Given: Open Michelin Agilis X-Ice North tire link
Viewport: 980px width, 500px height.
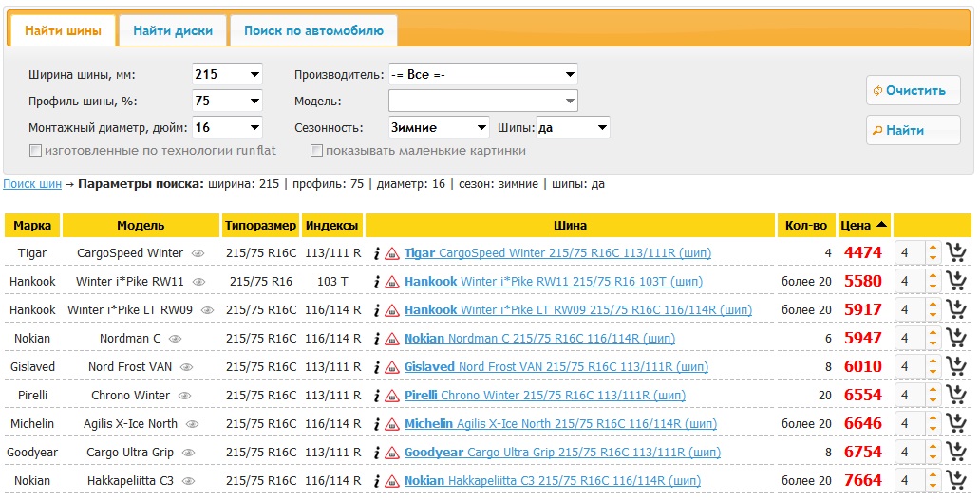Looking at the screenshot, I should click(x=560, y=424).
